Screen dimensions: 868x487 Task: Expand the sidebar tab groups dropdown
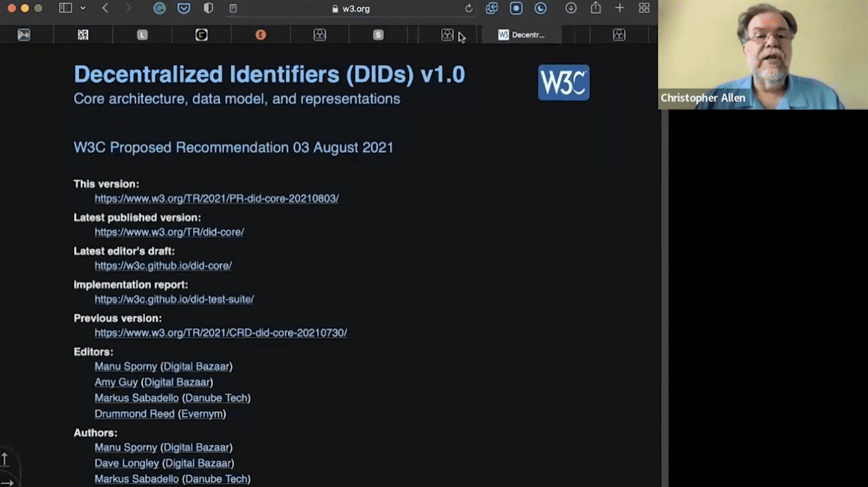click(x=83, y=8)
